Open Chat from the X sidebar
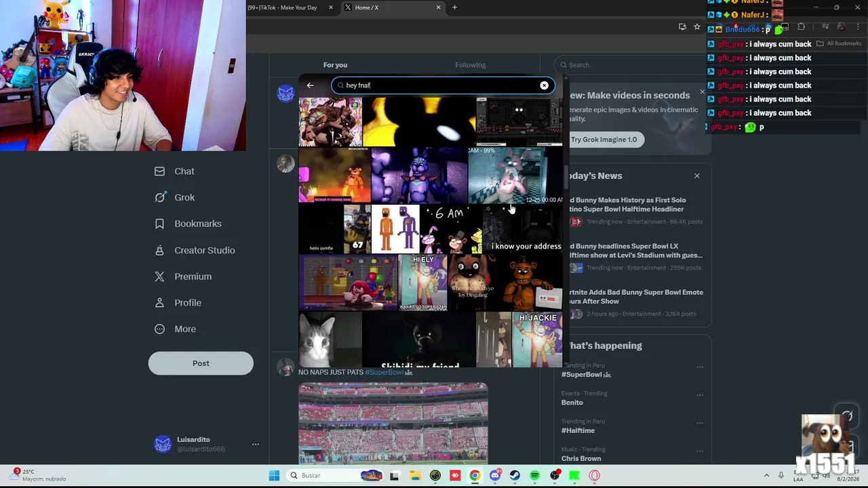The image size is (868, 488). pos(174,171)
